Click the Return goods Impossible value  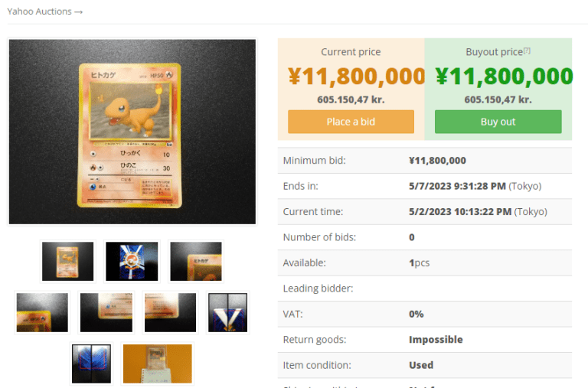point(436,340)
